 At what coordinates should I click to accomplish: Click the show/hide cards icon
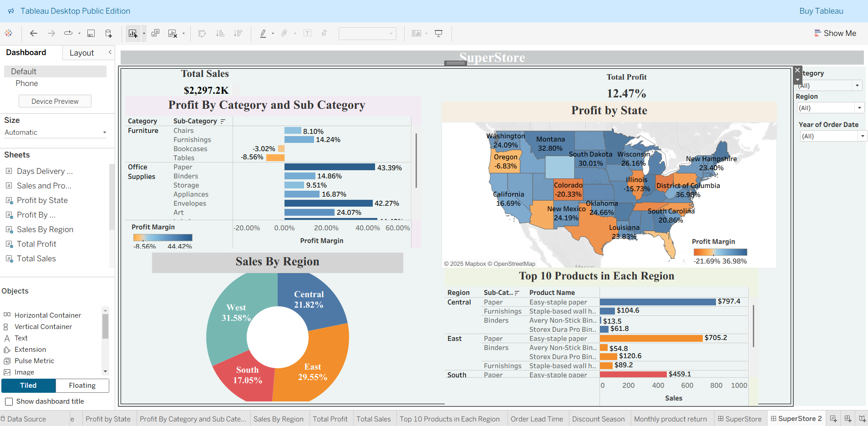pyautogui.click(x=416, y=33)
